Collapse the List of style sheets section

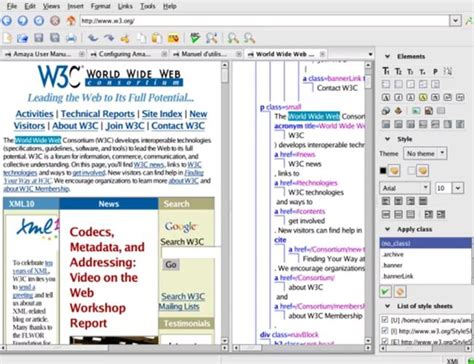(x=387, y=306)
